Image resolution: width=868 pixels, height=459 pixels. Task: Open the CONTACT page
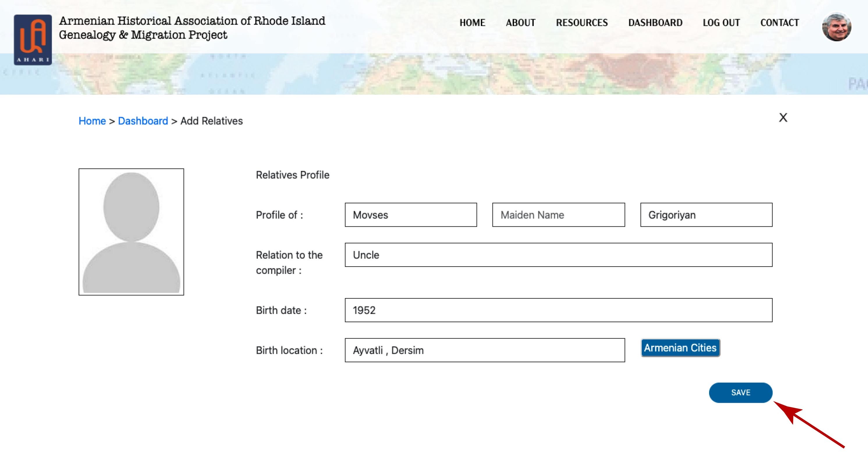click(x=779, y=23)
